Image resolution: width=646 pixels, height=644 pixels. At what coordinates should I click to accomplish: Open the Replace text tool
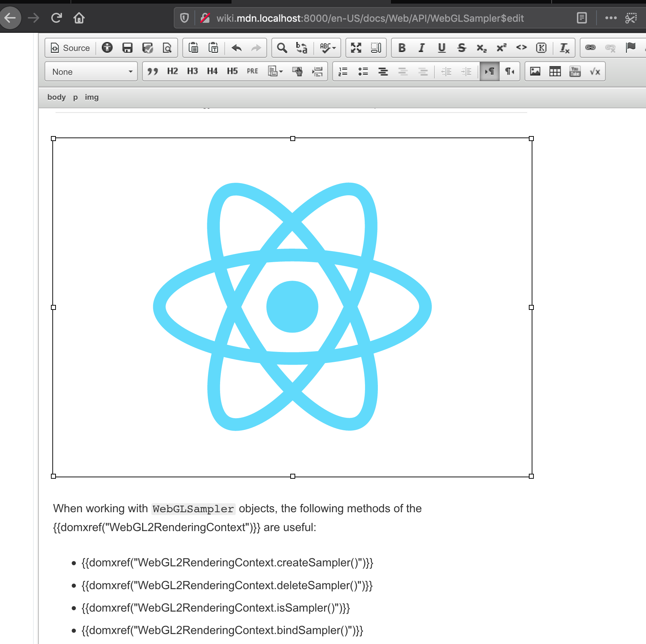click(x=302, y=48)
